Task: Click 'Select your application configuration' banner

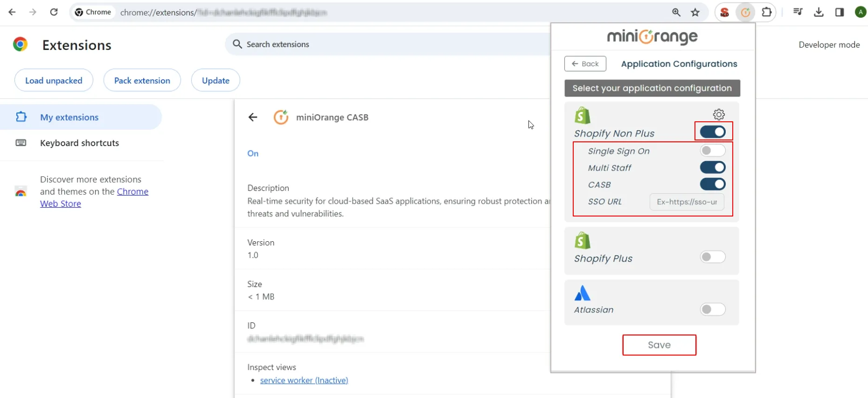Action: tap(652, 88)
